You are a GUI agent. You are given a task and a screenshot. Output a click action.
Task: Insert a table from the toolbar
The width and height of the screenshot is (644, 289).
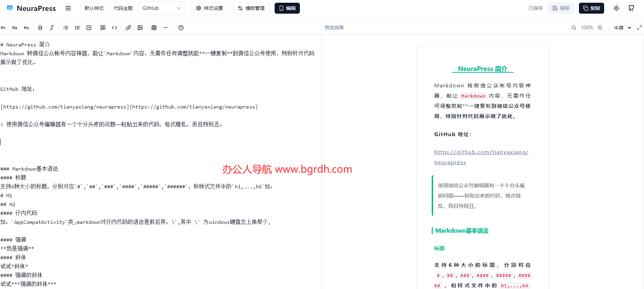pyautogui.click(x=154, y=28)
